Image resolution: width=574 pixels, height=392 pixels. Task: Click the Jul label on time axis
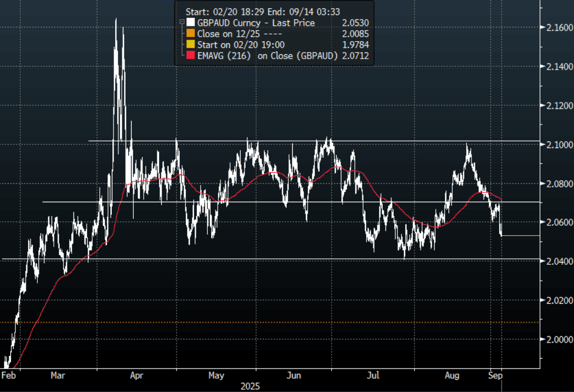tap(373, 376)
